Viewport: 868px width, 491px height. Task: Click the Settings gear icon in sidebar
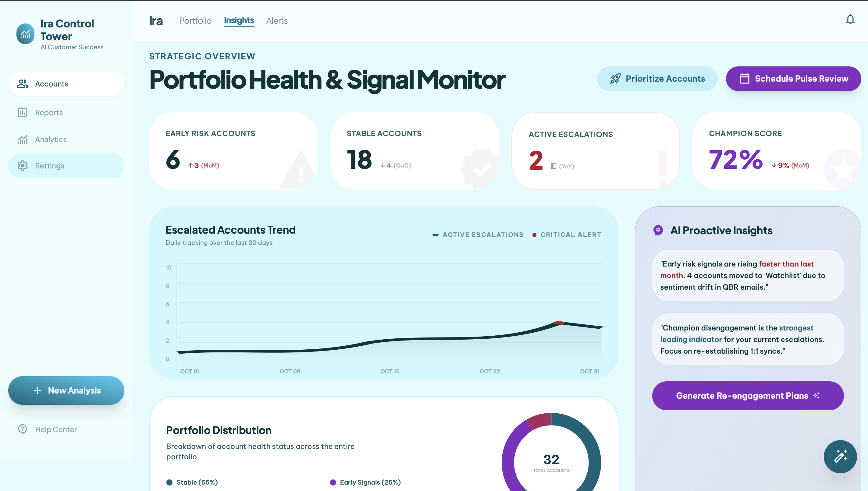point(23,166)
